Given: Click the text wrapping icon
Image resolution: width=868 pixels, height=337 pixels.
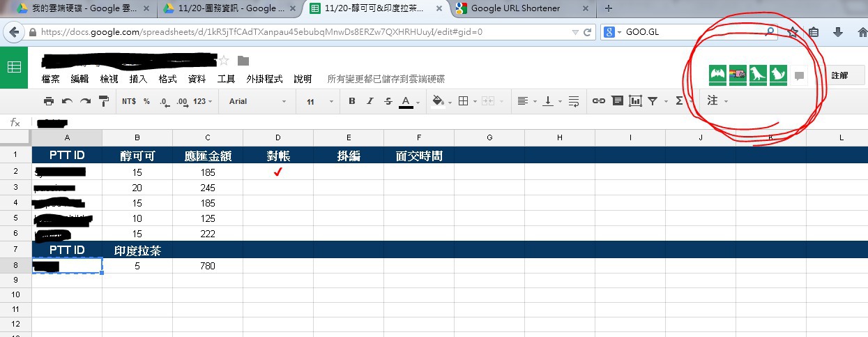Looking at the screenshot, I should [573, 101].
